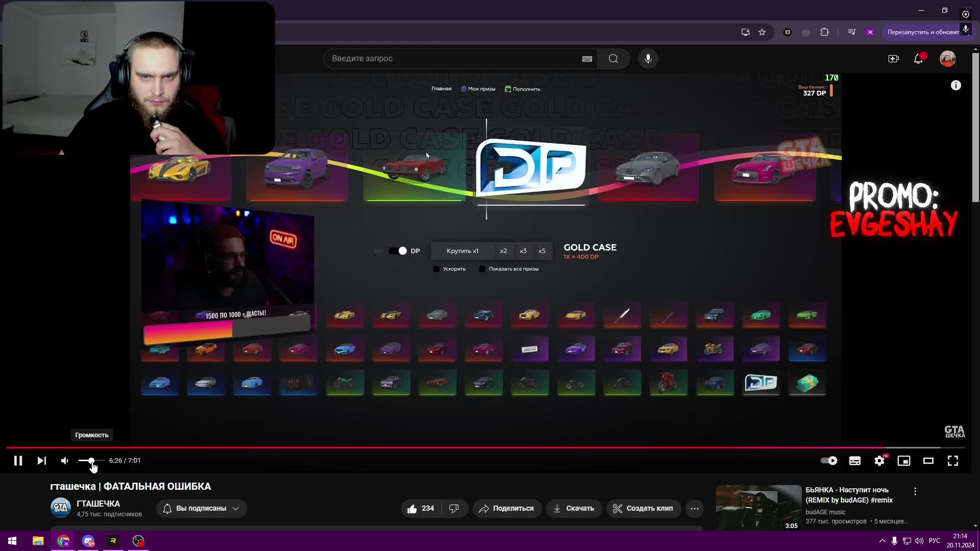
Task: Open system volume tray icon
Action: (x=919, y=541)
